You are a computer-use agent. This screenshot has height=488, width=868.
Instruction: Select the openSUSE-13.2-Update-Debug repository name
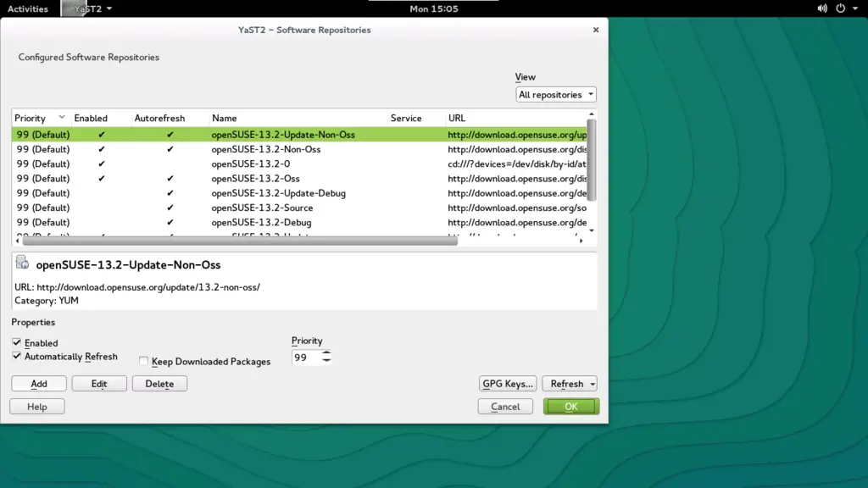[278, 193]
